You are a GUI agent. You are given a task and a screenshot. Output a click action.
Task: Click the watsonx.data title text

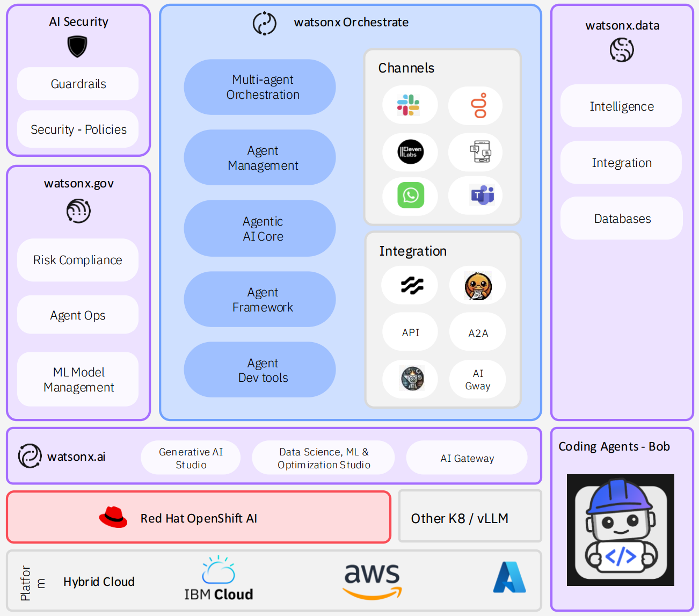[x=622, y=25]
